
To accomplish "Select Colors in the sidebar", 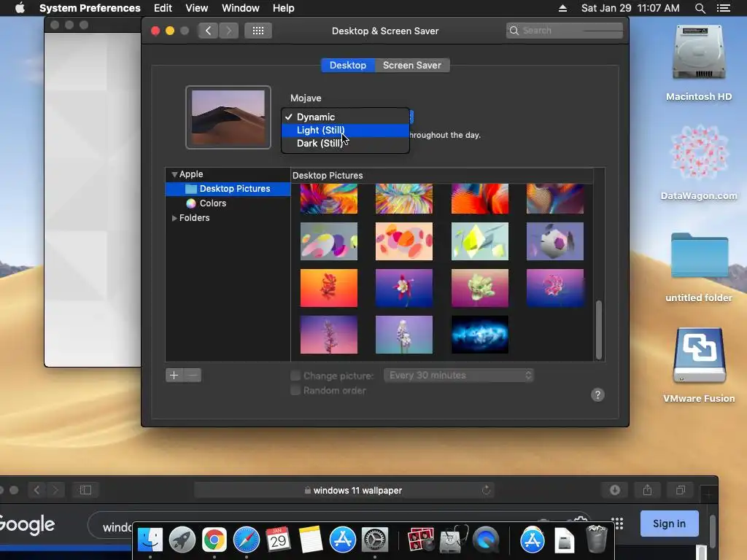I will (228, 203).
